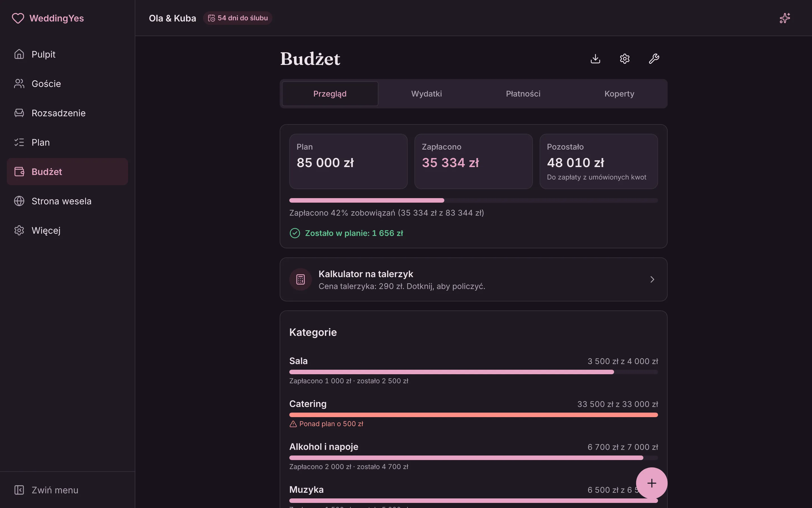Click the Zwiń menu label

(55, 490)
